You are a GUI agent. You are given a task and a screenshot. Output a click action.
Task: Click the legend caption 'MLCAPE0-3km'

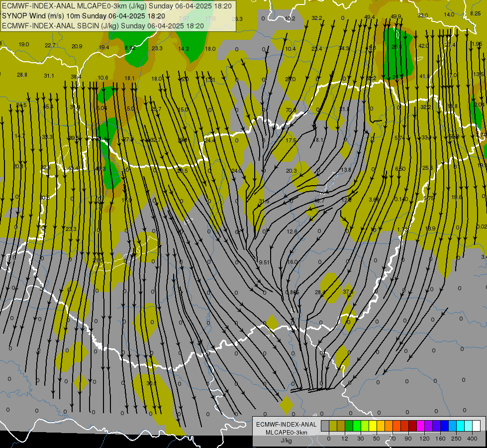(286, 433)
